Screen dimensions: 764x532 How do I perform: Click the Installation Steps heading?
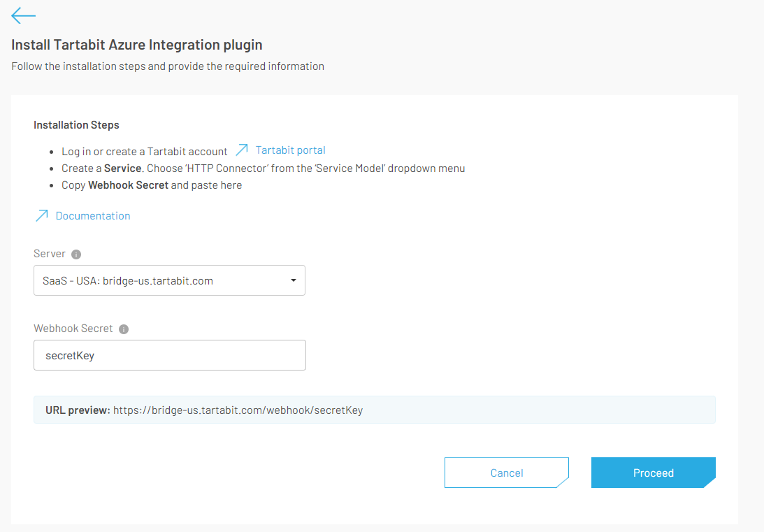point(76,125)
